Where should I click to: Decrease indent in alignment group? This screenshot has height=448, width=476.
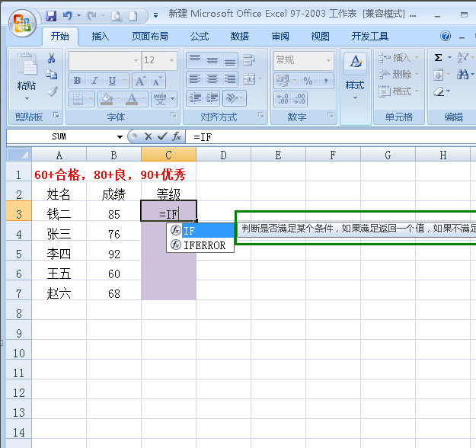(195, 98)
